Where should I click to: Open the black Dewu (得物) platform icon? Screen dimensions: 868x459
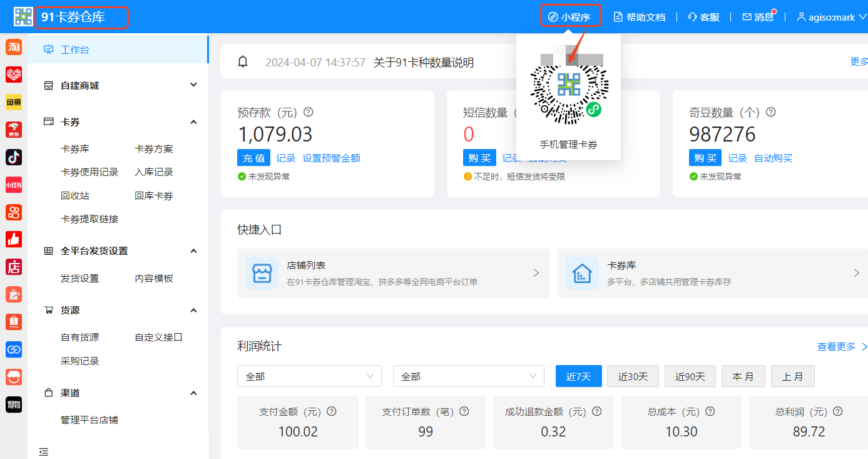coord(14,405)
